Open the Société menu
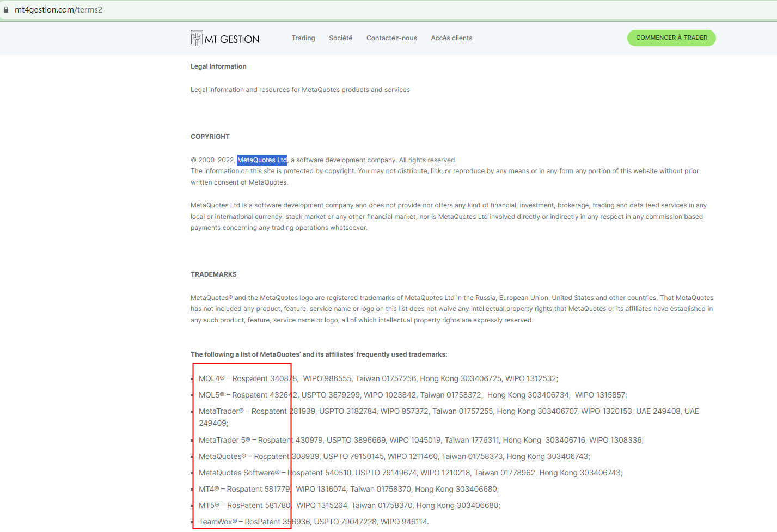This screenshot has width=777, height=532. click(341, 38)
